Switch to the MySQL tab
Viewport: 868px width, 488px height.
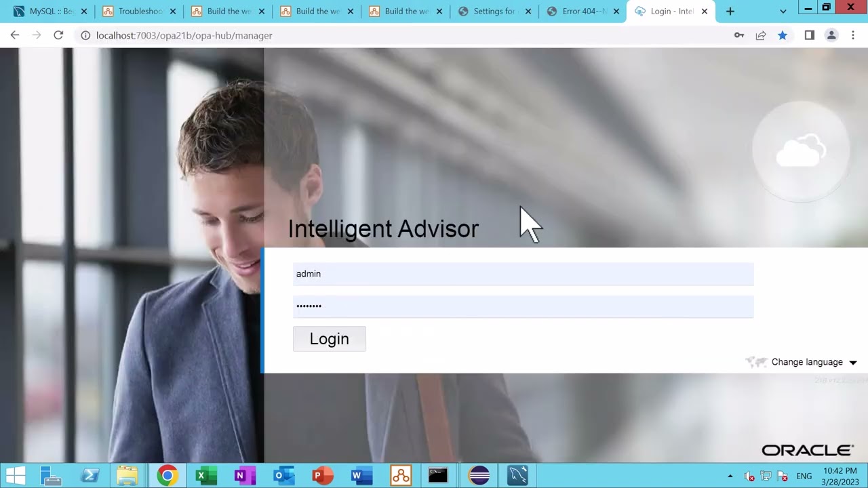point(50,12)
